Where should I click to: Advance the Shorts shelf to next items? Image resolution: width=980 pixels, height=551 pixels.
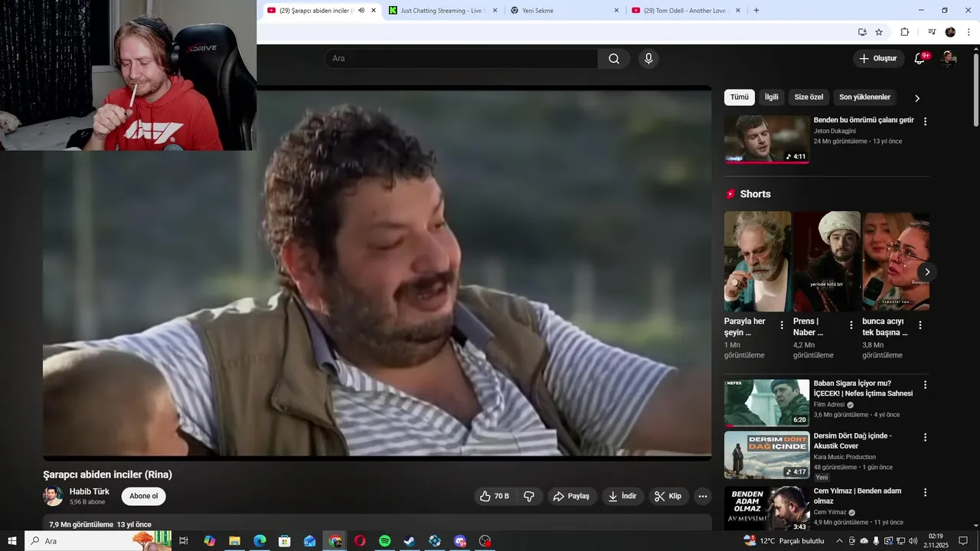point(927,272)
